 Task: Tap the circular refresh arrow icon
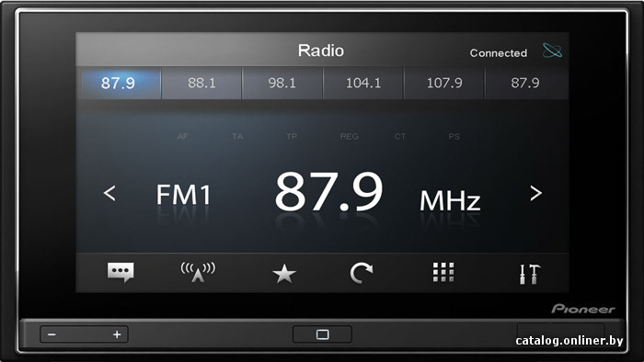(x=361, y=273)
